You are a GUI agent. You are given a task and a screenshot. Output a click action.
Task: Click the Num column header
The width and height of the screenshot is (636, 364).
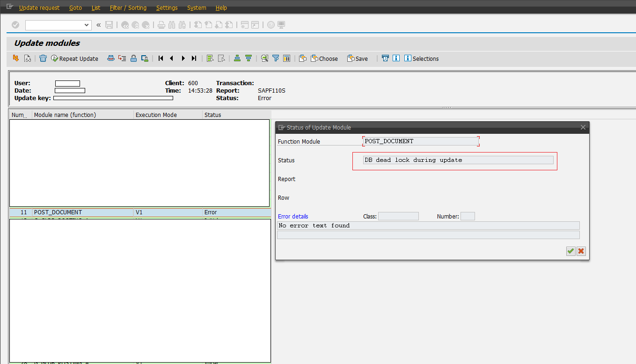[x=21, y=115]
